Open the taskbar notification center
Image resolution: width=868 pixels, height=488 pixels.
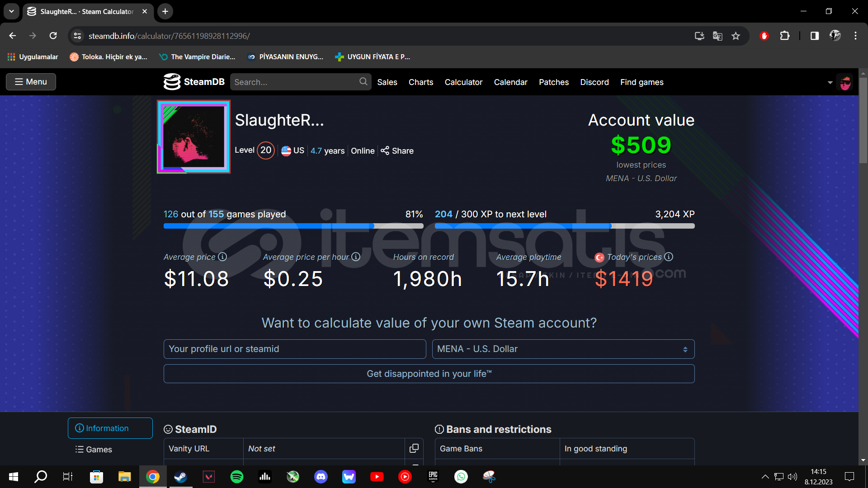click(849, 476)
